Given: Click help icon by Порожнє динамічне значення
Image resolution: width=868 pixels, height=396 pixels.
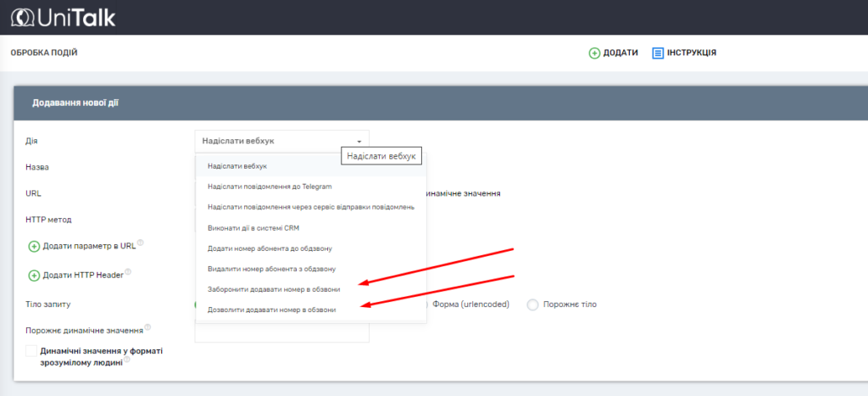Looking at the screenshot, I should point(147,326).
